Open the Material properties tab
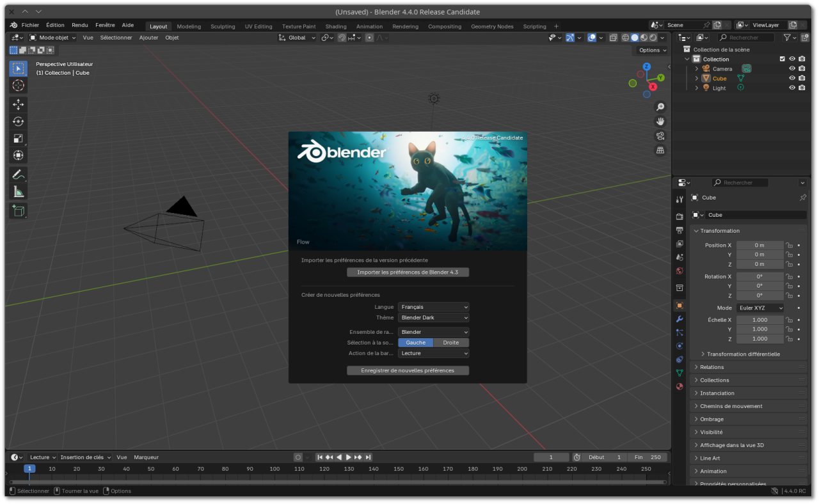This screenshot has height=504, width=819. click(x=680, y=386)
